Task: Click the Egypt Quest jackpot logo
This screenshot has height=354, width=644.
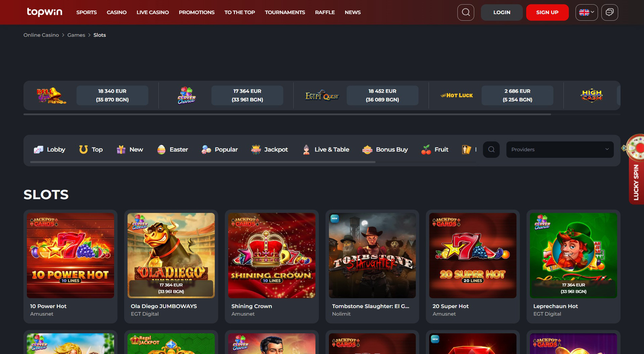Action: [322, 95]
